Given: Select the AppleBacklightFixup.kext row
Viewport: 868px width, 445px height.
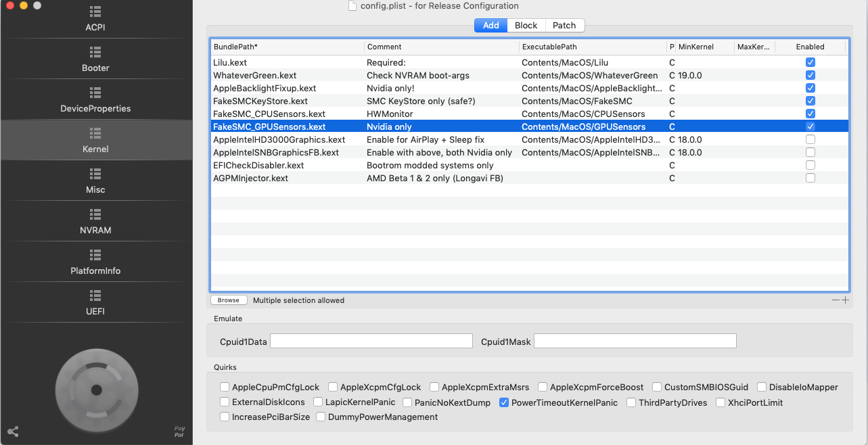Looking at the screenshot, I should (x=530, y=88).
